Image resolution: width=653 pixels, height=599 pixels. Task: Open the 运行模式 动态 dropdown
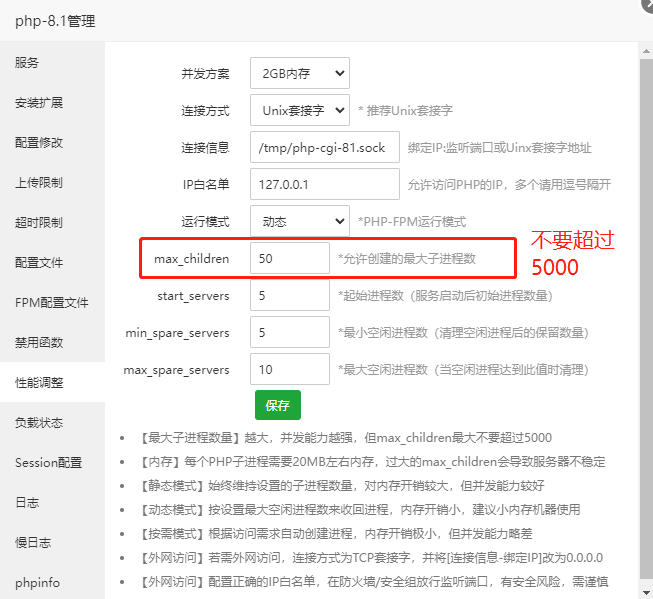(299, 221)
